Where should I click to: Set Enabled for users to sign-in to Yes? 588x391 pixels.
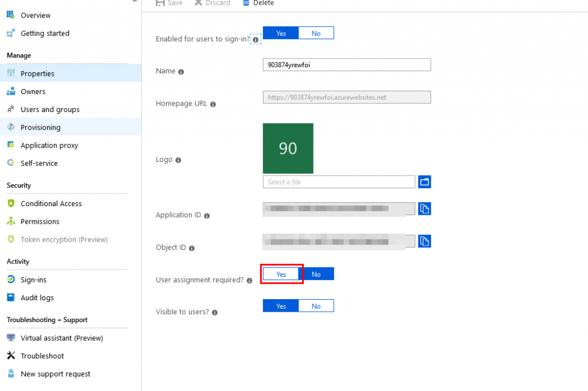[x=281, y=33]
